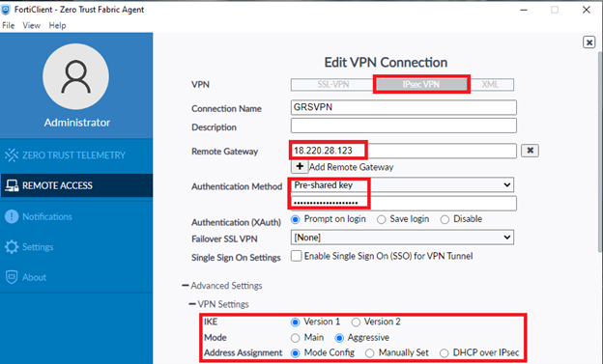
Task: Click the FortiClient shield icon in title bar
Action: pyautogui.click(x=6, y=10)
